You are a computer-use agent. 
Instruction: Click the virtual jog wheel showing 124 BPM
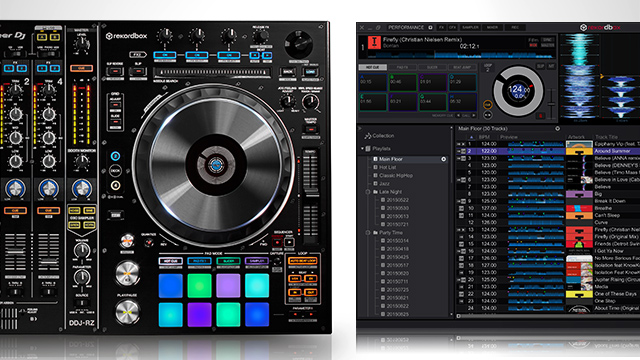pyautogui.click(x=518, y=91)
